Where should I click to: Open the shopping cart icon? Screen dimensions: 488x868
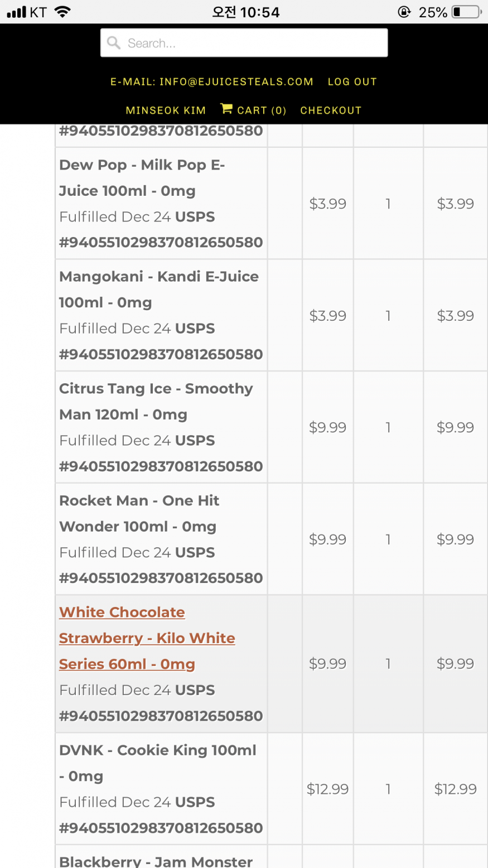point(226,109)
